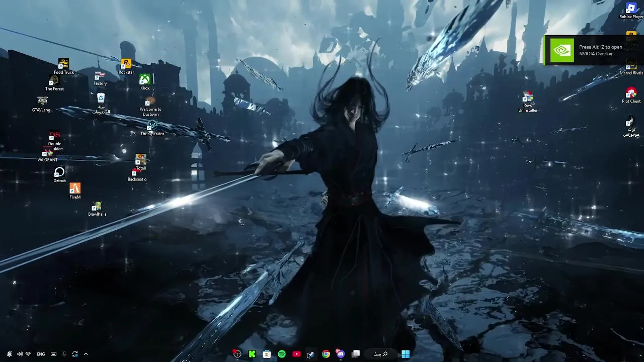Screen dimensions: 644x362
Task: Select the Totall game shortcut
Action: pos(141,162)
